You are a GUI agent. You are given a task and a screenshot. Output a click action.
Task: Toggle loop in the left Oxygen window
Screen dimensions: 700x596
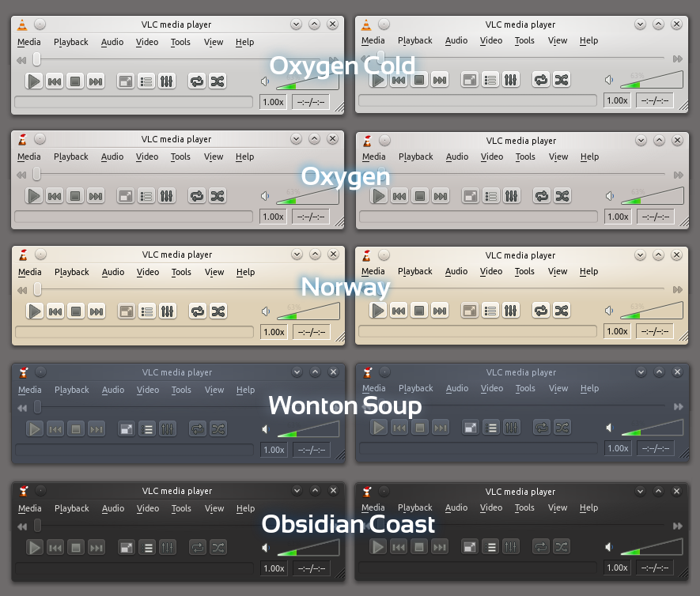click(197, 196)
